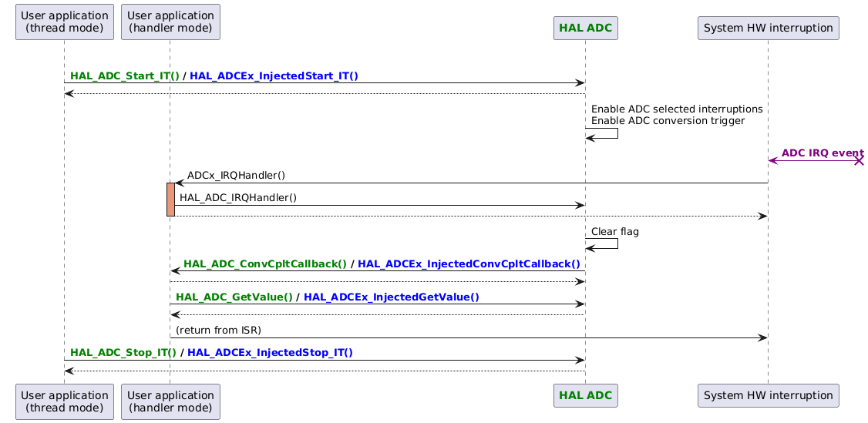Image resolution: width=868 pixels, height=423 pixels.
Task: Click bottom 'User application (thread mode)' participant box
Action: pyautogui.click(x=65, y=401)
